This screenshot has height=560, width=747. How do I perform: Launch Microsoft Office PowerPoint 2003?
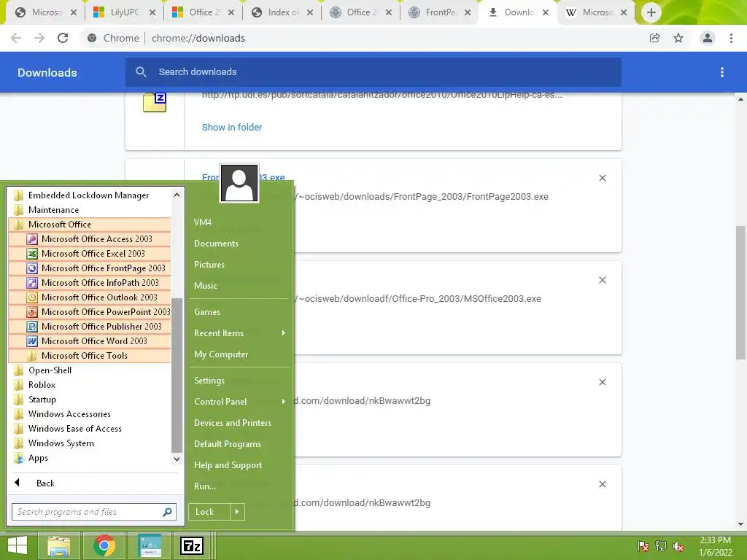[90, 312]
